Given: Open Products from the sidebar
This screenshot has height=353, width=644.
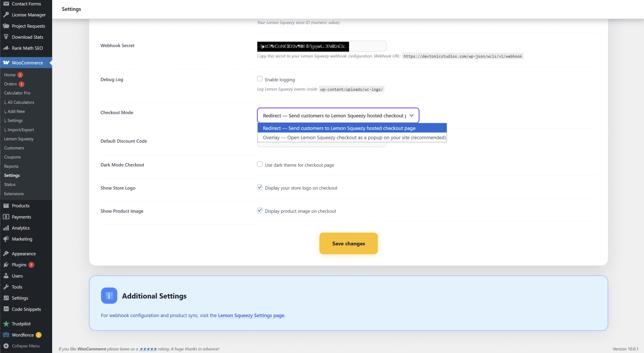Looking at the screenshot, I should click(x=21, y=206).
